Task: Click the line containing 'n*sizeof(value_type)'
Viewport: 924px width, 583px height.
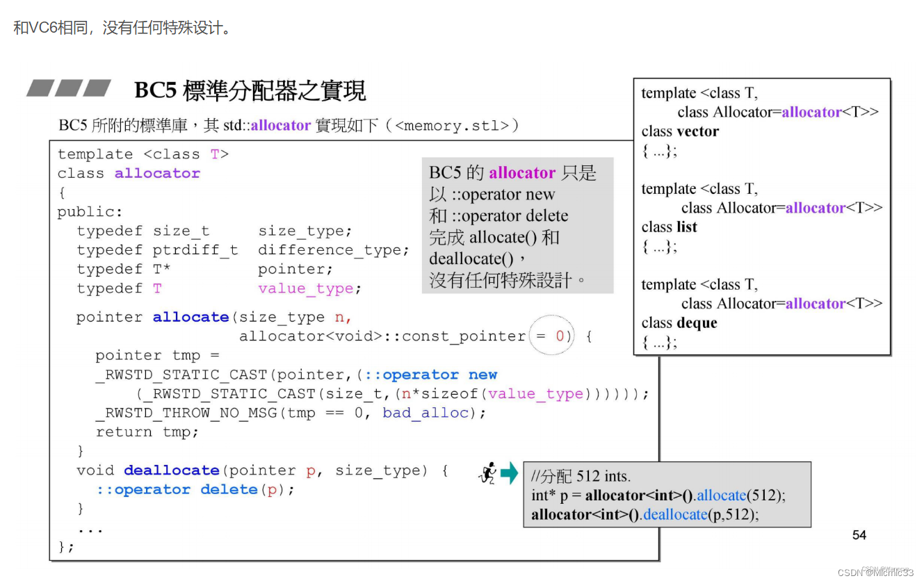Action: tap(393, 394)
